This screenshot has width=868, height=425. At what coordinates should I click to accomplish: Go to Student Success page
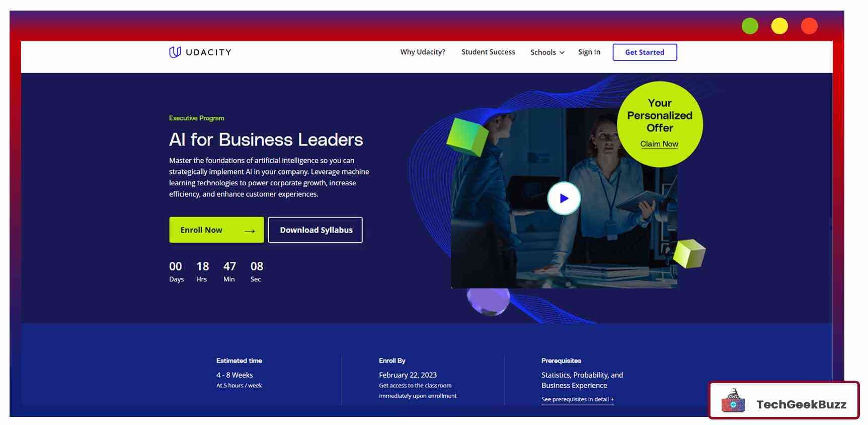click(x=488, y=52)
